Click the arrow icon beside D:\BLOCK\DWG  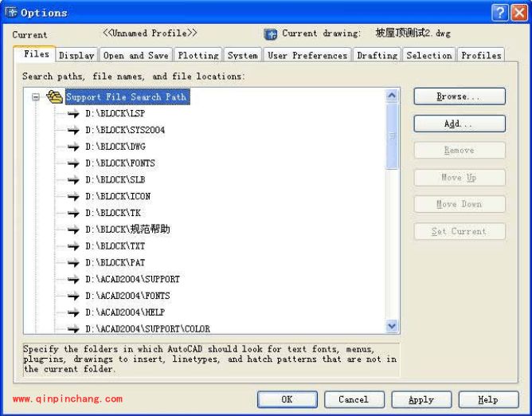pyautogui.click(x=73, y=147)
